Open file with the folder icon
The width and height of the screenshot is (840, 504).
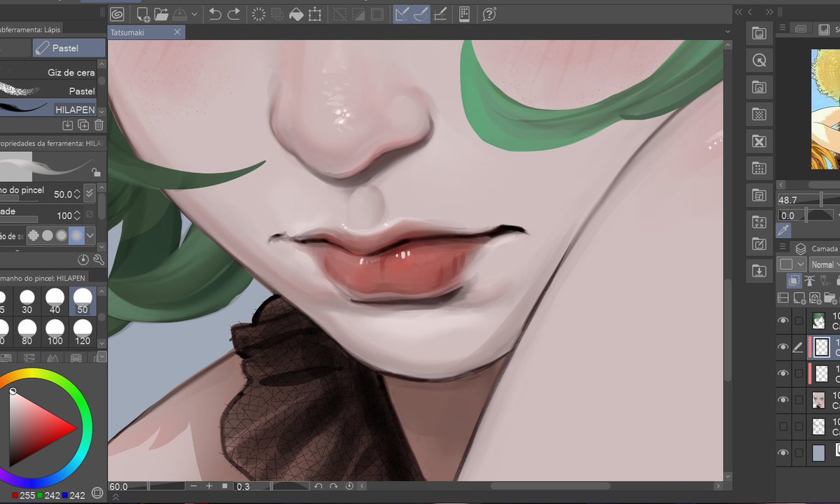point(161,14)
